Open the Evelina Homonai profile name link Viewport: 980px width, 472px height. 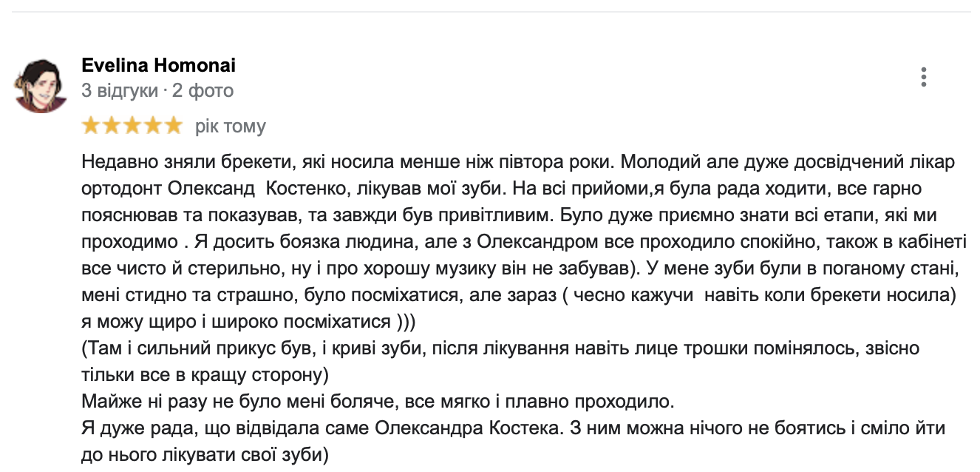point(158,65)
